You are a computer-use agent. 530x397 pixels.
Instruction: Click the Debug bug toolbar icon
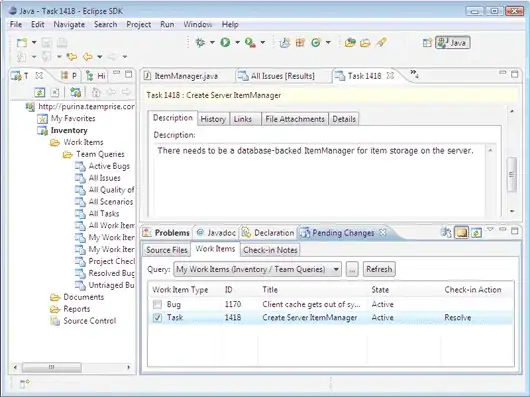[x=200, y=42]
